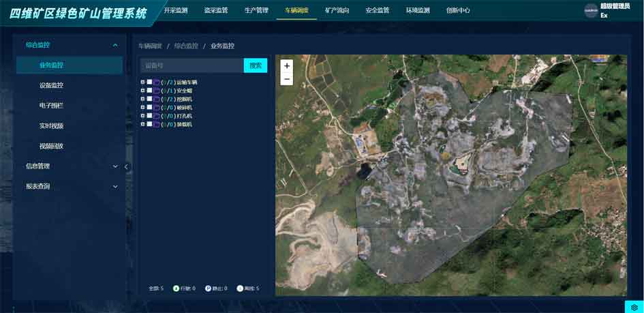This screenshot has width=644, height=313.
Task: Click the map zoom out minus button
Action: (x=287, y=79)
